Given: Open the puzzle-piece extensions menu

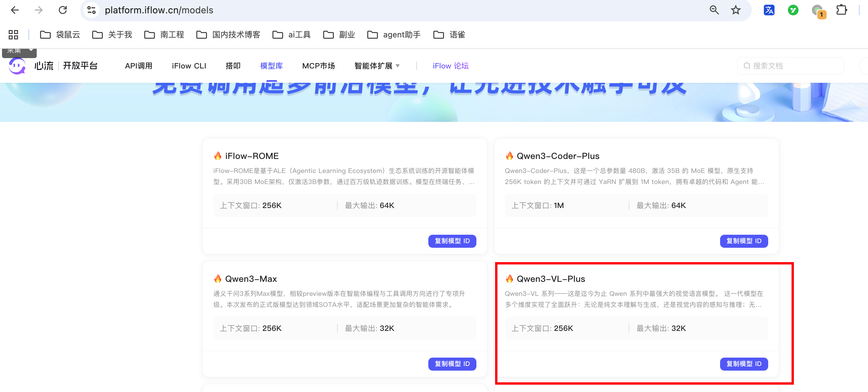Looking at the screenshot, I should click(x=841, y=10).
